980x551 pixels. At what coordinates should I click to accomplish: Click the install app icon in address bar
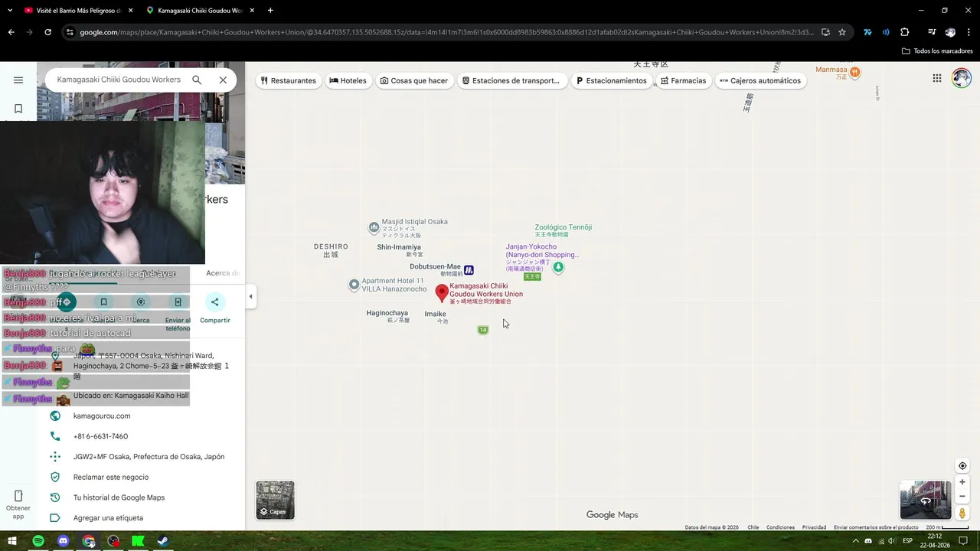(825, 32)
